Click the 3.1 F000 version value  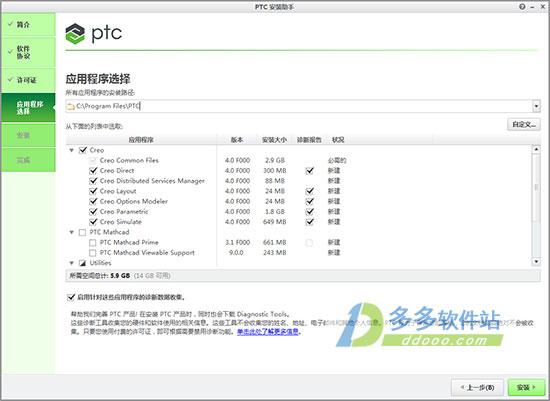[237, 242]
